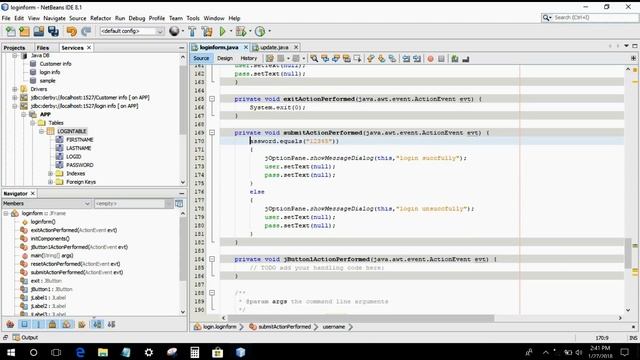
Task: Switch to the Files tab
Action: [x=42, y=48]
